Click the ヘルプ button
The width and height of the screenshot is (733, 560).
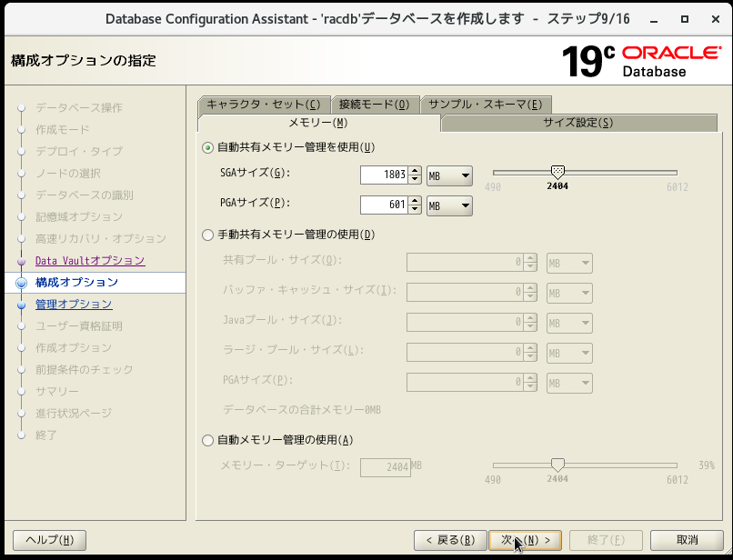pyautogui.click(x=49, y=540)
